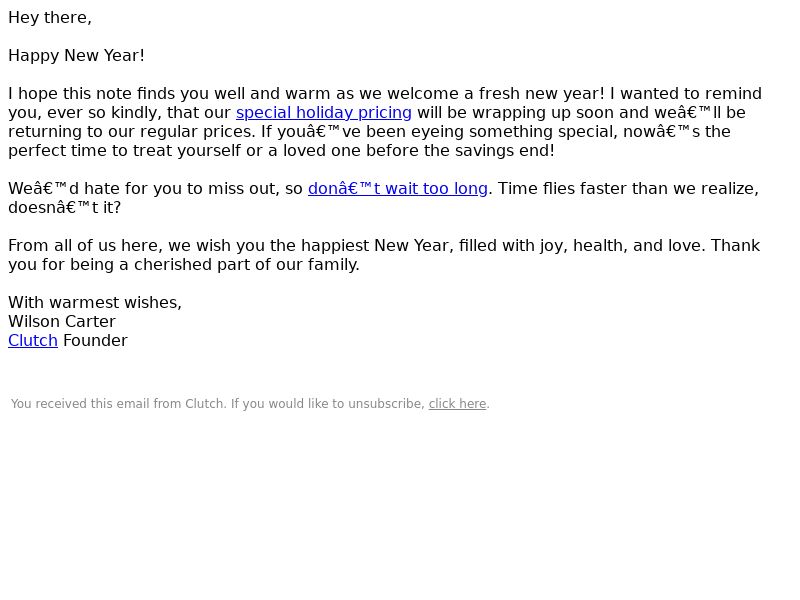This screenshot has width=800, height=600.
Task: Click the "Hey there," greeting line
Action: click(50, 18)
